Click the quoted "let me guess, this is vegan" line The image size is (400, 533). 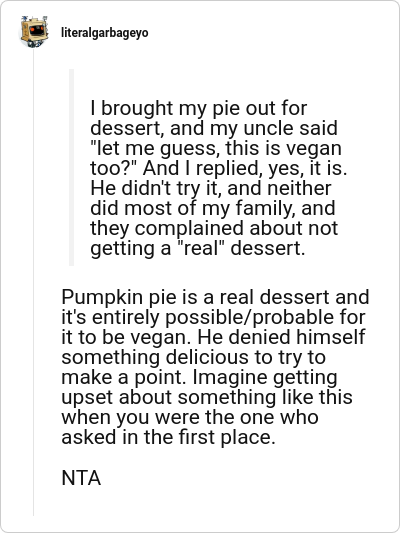coord(216,149)
